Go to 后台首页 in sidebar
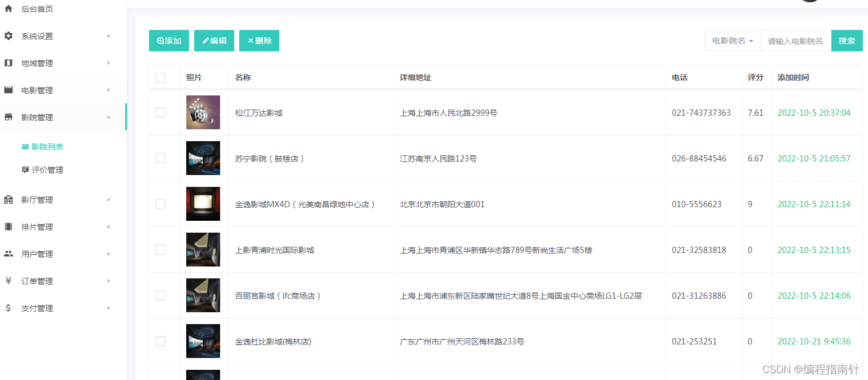868x380 pixels. (x=37, y=9)
